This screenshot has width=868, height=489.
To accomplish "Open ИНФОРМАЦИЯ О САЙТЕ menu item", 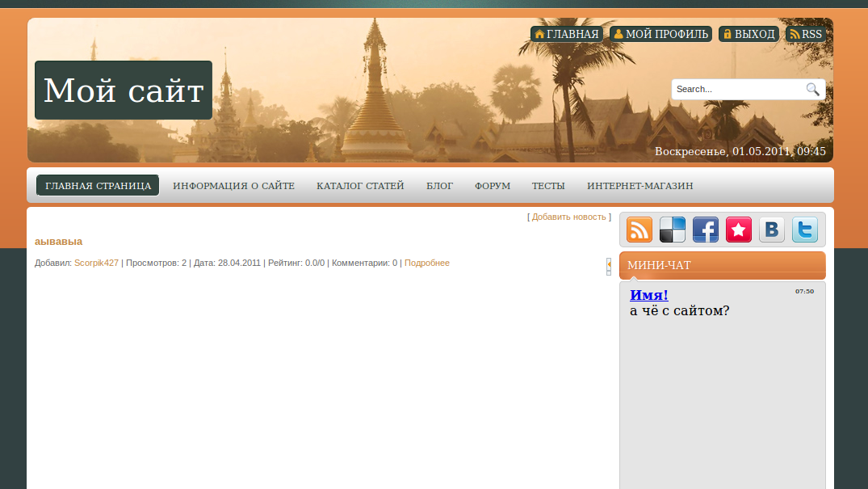I will (x=233, y=186).
